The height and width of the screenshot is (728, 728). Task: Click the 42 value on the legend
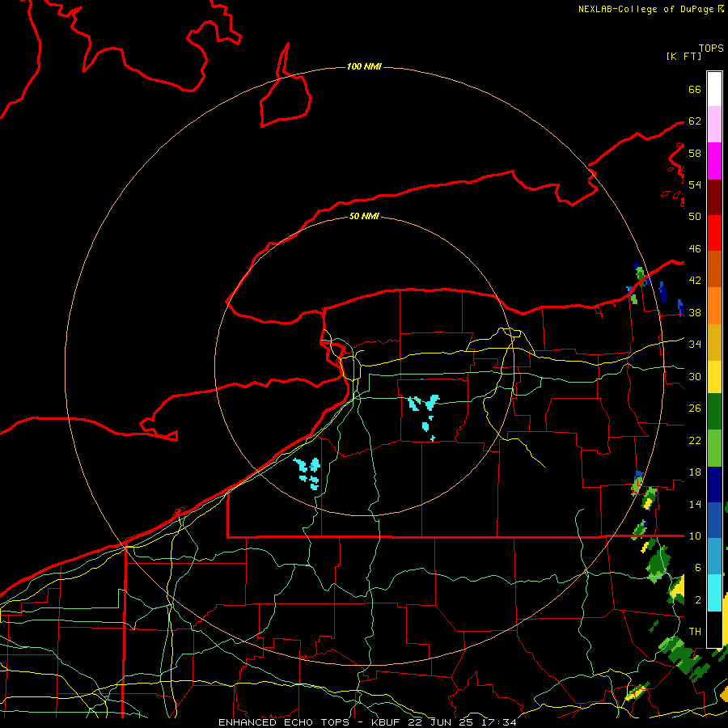point(695,280)
